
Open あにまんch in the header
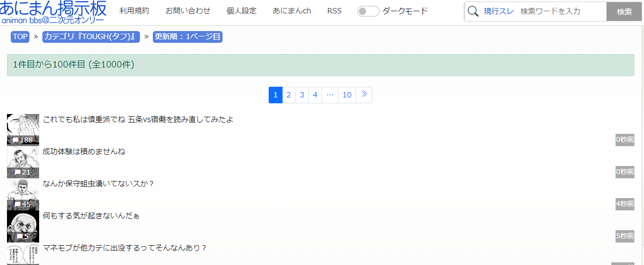[x=292, y=11]
